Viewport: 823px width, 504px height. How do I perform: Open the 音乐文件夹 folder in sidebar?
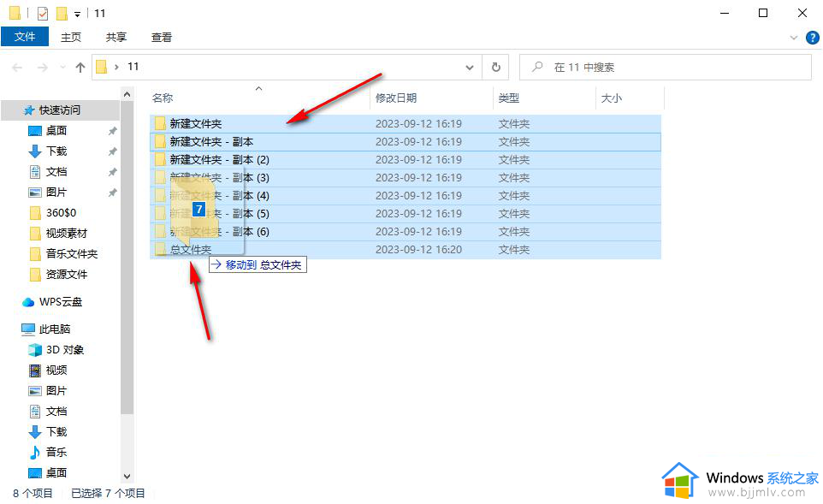coord(71,253)
